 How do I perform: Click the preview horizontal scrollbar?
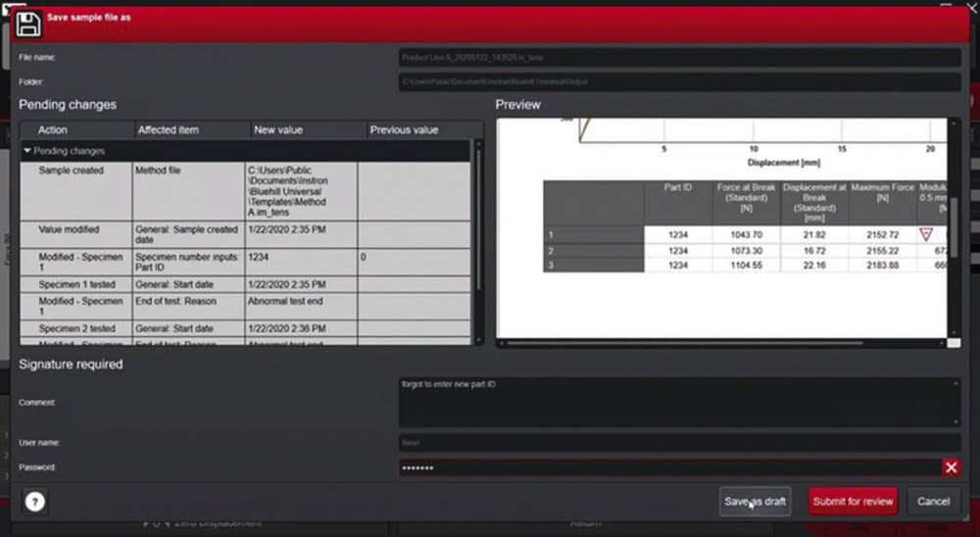click(684, 343)
